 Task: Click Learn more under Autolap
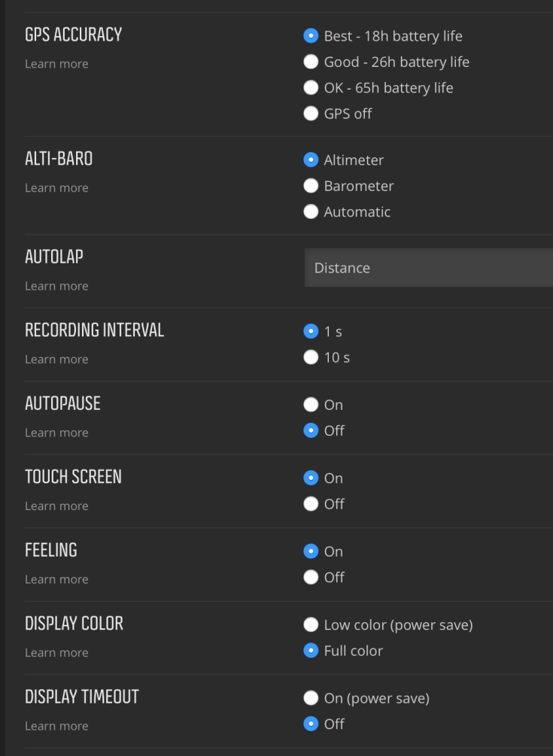(56, 286)
